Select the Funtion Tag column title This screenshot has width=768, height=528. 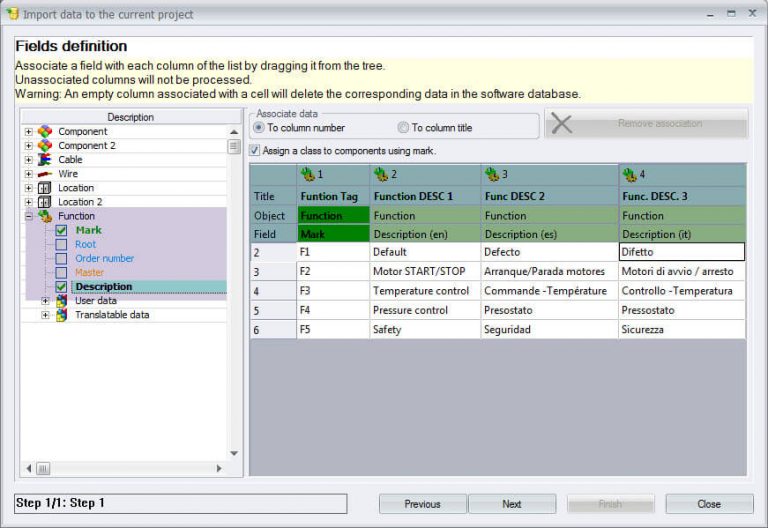coord(333,196)
